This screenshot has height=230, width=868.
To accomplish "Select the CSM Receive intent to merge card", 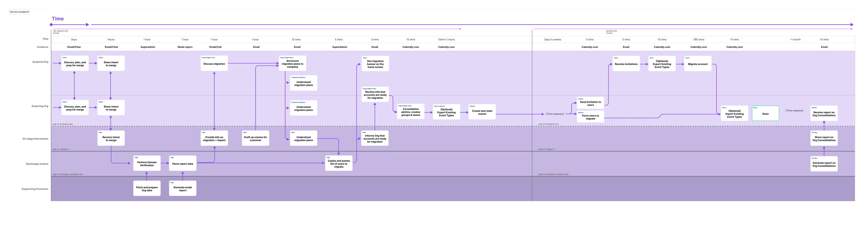I will 111,138.
